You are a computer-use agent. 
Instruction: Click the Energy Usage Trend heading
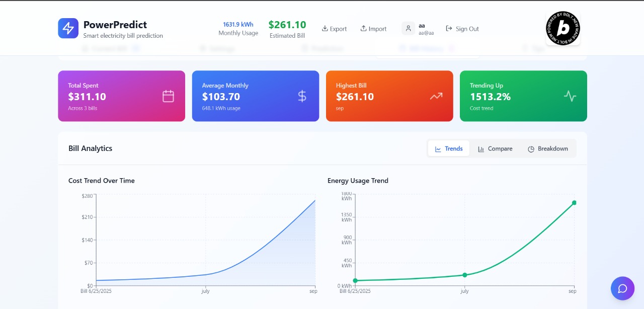point(358,181)
